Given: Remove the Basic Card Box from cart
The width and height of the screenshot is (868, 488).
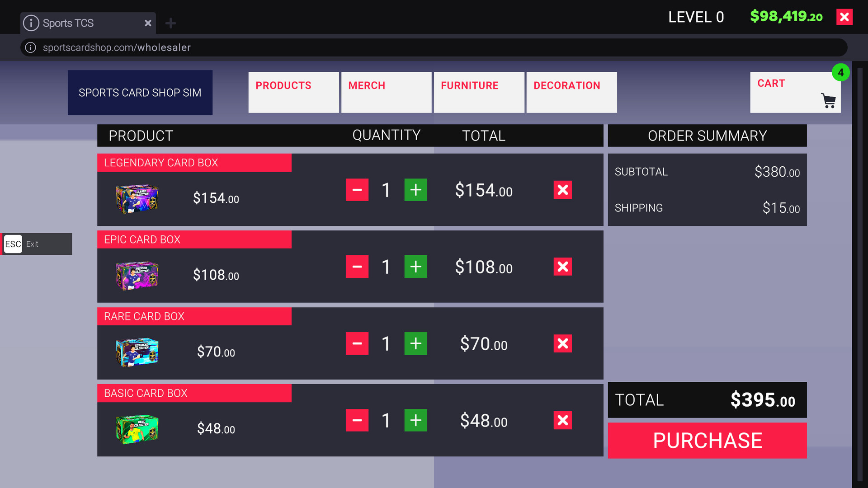Looking at the screenshot, I should [562, 421].
